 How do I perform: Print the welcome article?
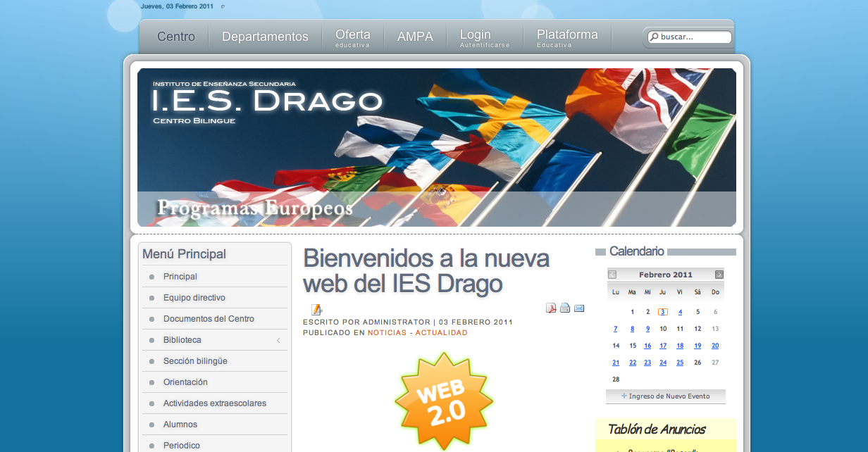click(564, 308)
